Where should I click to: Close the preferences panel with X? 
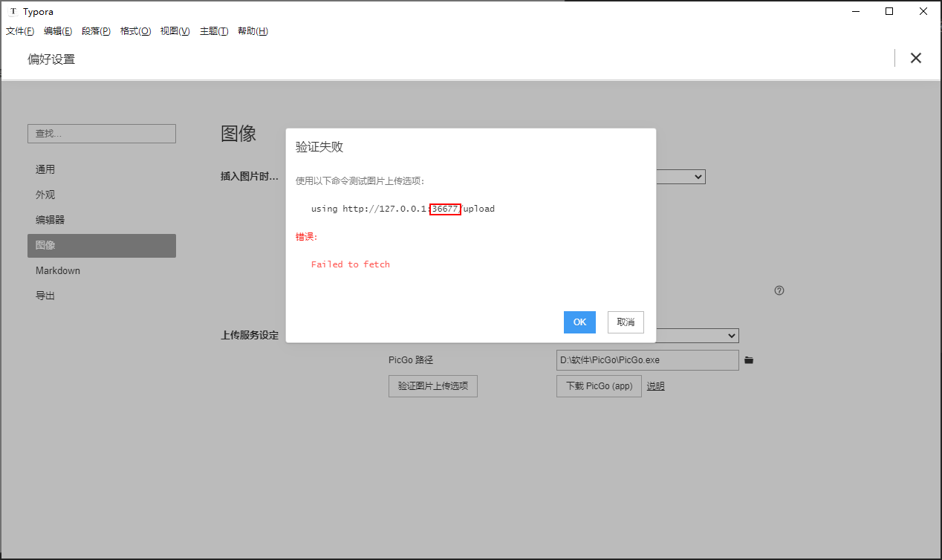pyautogui.click(x=916, y=59)
